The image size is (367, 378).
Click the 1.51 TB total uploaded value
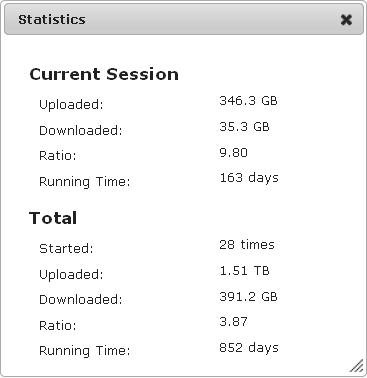[244, 270]
